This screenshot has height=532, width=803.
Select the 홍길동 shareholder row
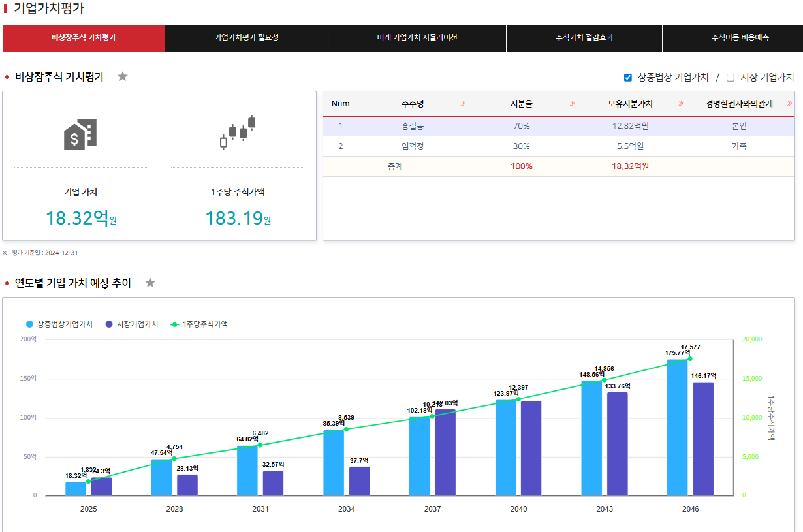click(413, 126)
